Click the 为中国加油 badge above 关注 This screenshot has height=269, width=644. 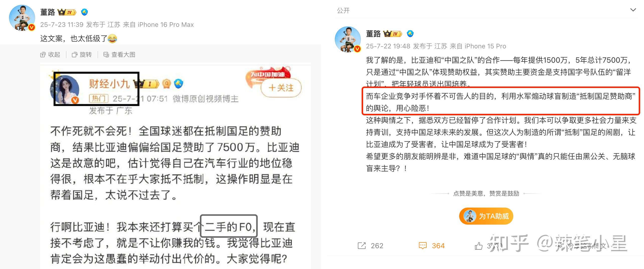coord(268,74)
